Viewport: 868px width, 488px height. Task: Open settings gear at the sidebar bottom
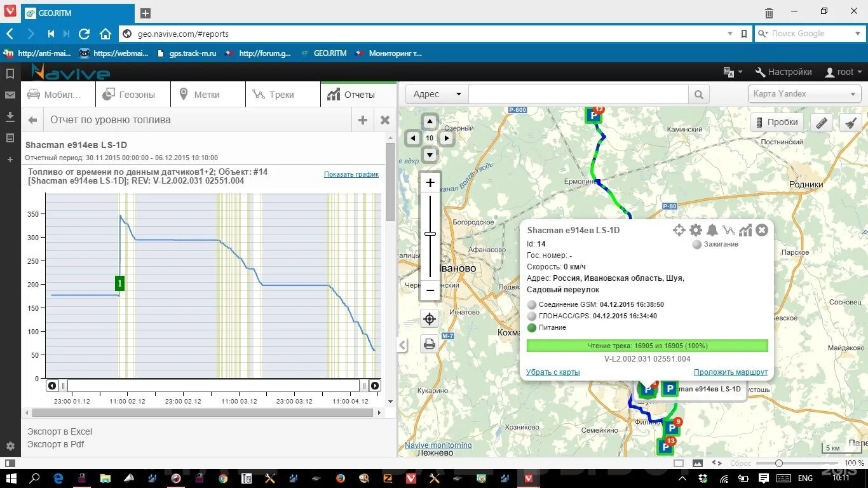coord(10,447)
